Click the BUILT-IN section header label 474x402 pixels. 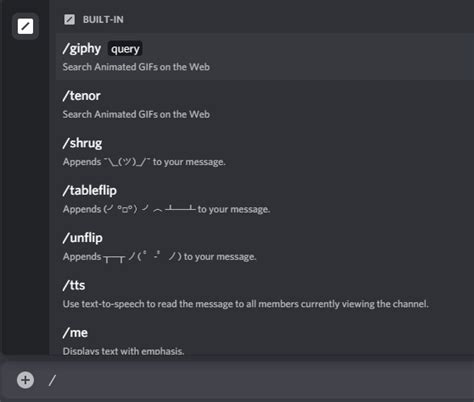tap(103, 20)
